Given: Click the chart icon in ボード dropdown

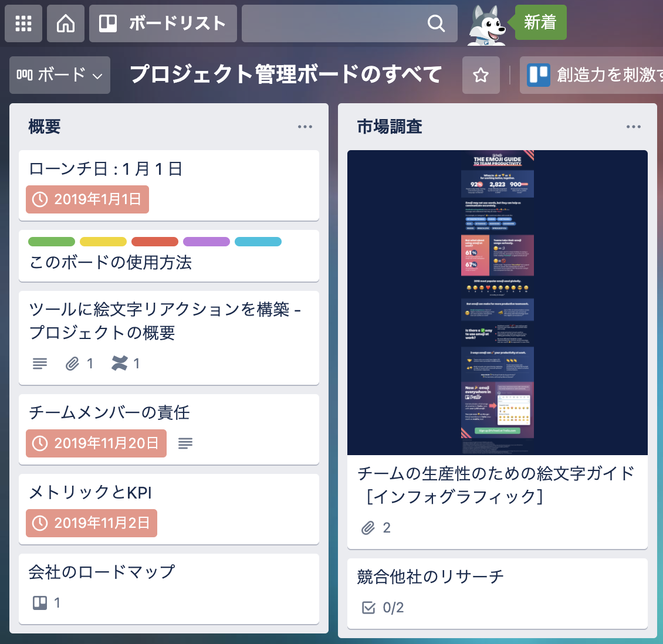Looking at the screenshot, I should click(25, 75).
